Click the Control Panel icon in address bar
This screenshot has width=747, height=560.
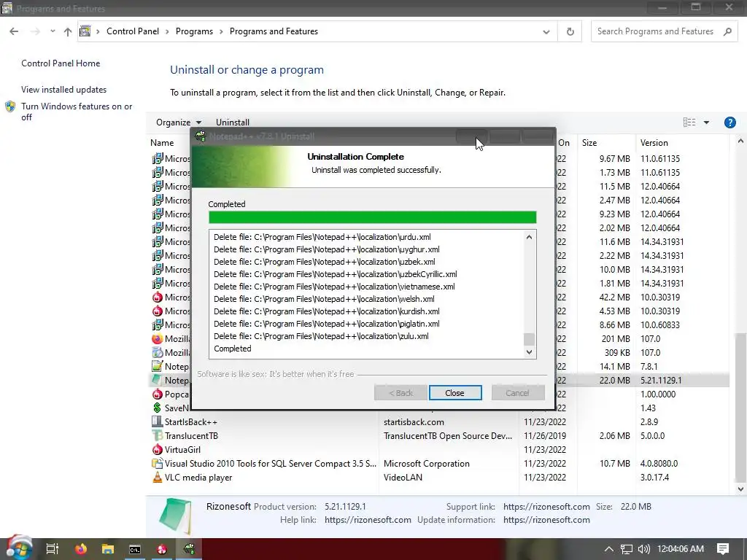coord(85,31)
